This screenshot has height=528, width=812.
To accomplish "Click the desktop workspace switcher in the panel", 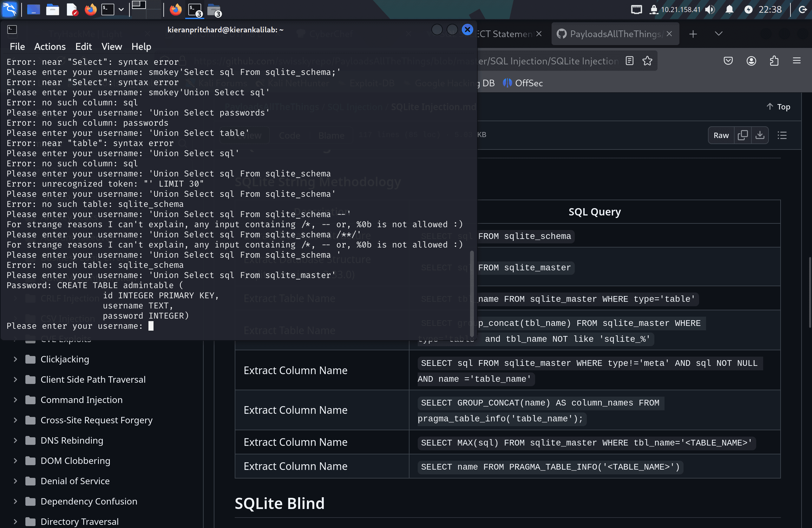I will (146, 9).
